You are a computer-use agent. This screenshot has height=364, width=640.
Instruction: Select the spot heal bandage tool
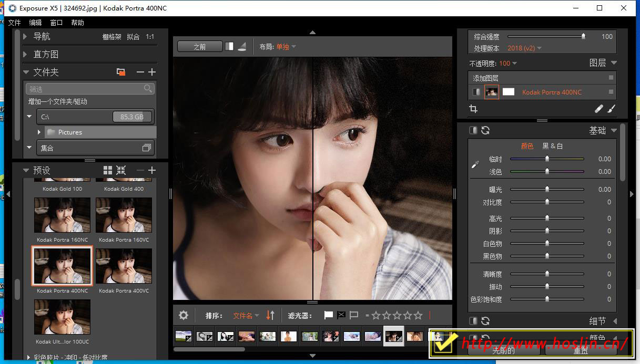tap(599, 109)
